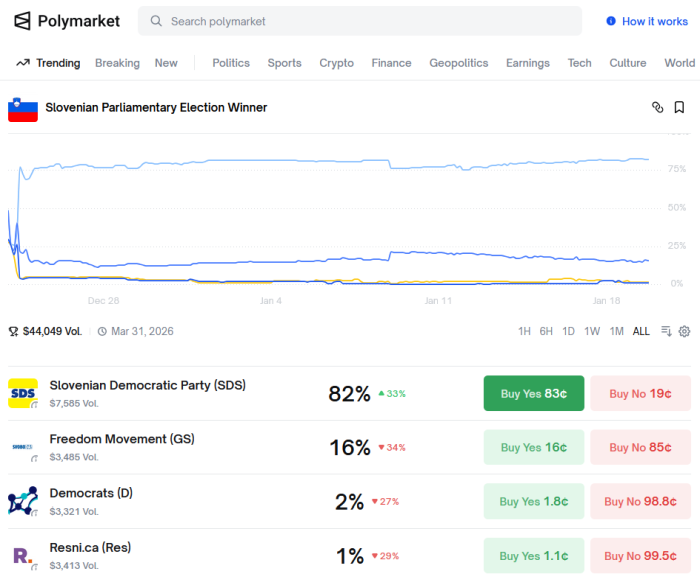Buy Yes 1.8¢ for Democrats
This screenshot has width=700, height=580.
(534, 501)
